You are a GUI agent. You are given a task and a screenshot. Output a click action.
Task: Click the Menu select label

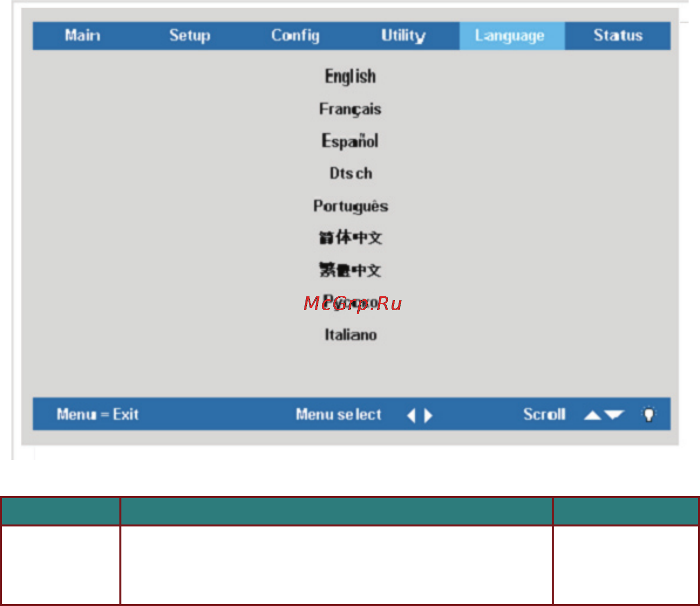pyautogui.click(x=339, y=414)
